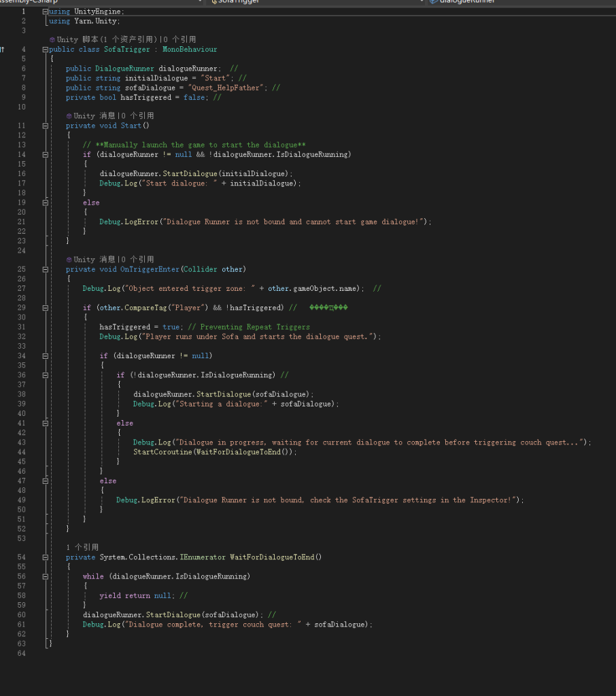
Task: Click the "Quest_HelpFather" string literal
Action: (226, 88)
